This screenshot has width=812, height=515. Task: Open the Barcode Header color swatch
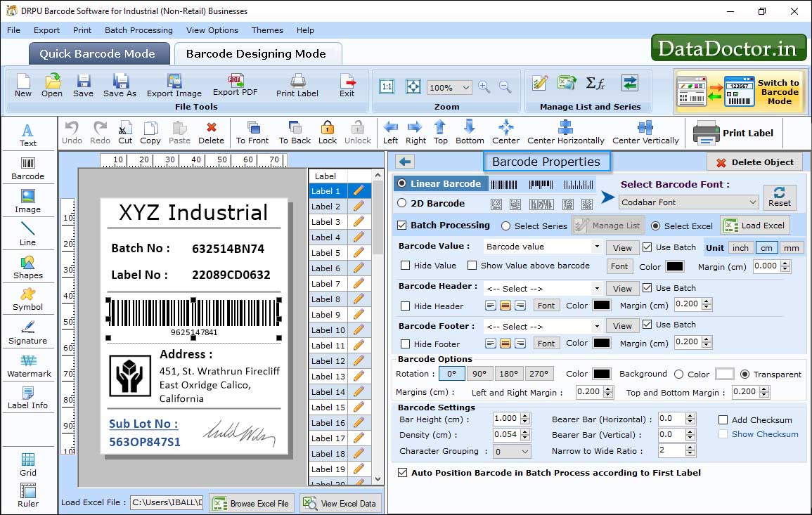[x=601, y=306]
